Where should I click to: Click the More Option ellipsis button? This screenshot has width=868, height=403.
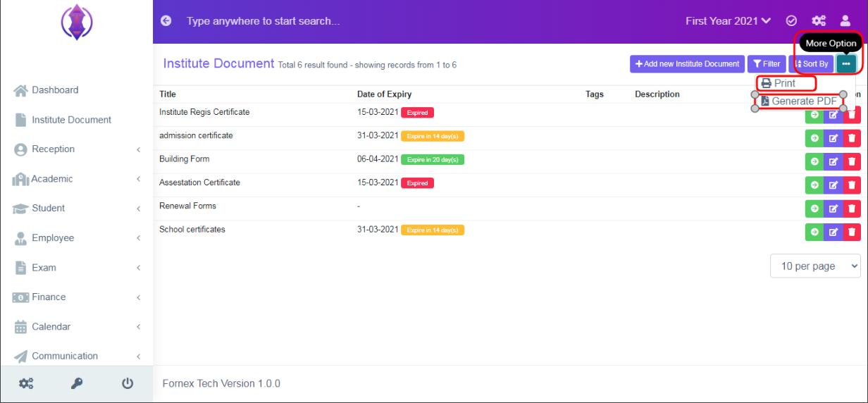[846, 64]
